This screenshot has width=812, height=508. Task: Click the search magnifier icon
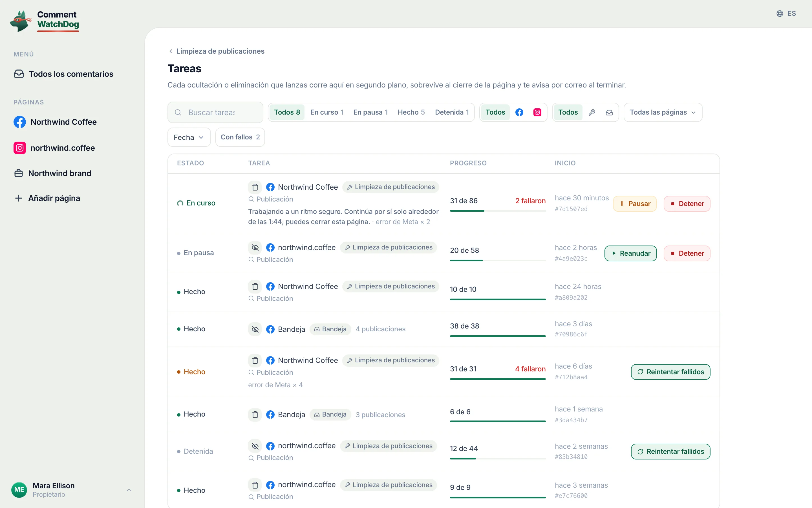(178, 112)
